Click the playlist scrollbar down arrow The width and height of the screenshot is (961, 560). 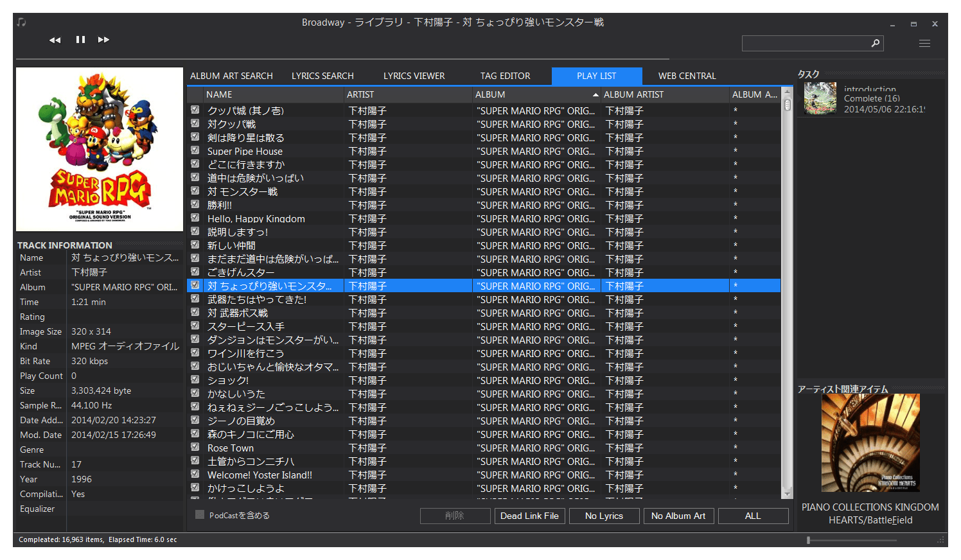pyautogui.click(x=787, y=493)
